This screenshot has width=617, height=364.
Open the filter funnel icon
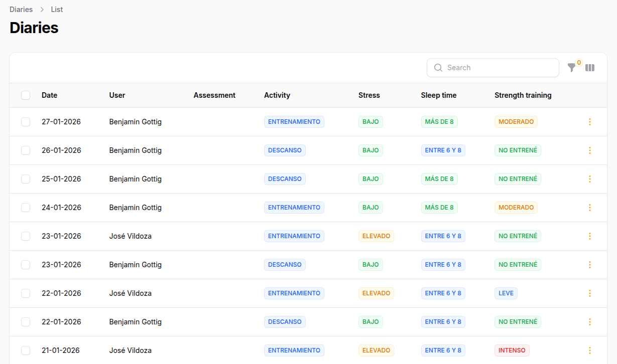571,68
